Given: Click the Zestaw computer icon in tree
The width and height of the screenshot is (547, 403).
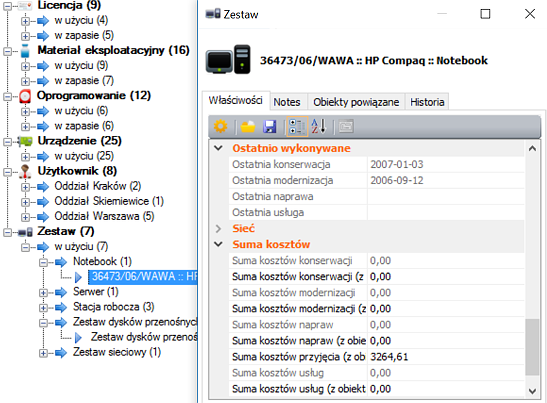Looking at the screenshot, I should coord(25,232).
